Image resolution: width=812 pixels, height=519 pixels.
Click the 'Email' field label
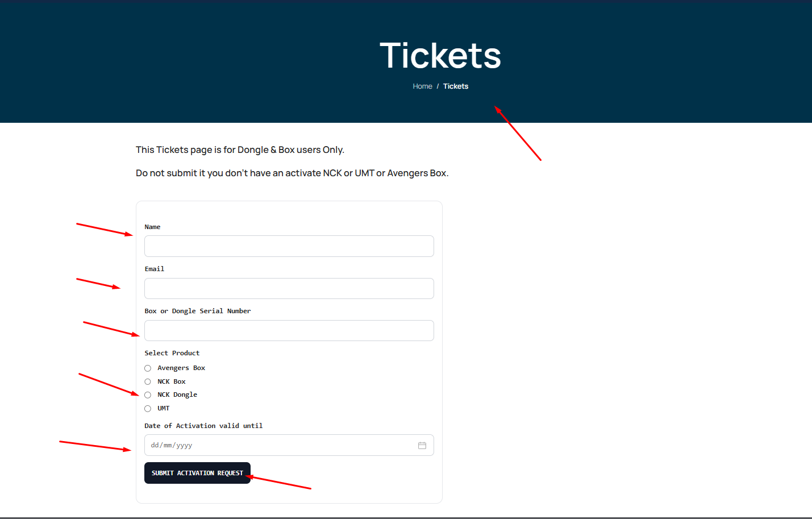click(154, 269)
